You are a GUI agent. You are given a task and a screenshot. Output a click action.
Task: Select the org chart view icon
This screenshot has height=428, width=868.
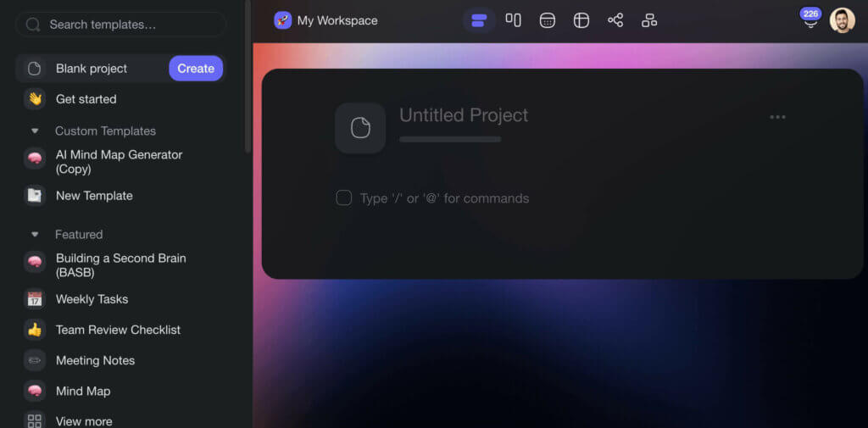coord(649,20)
